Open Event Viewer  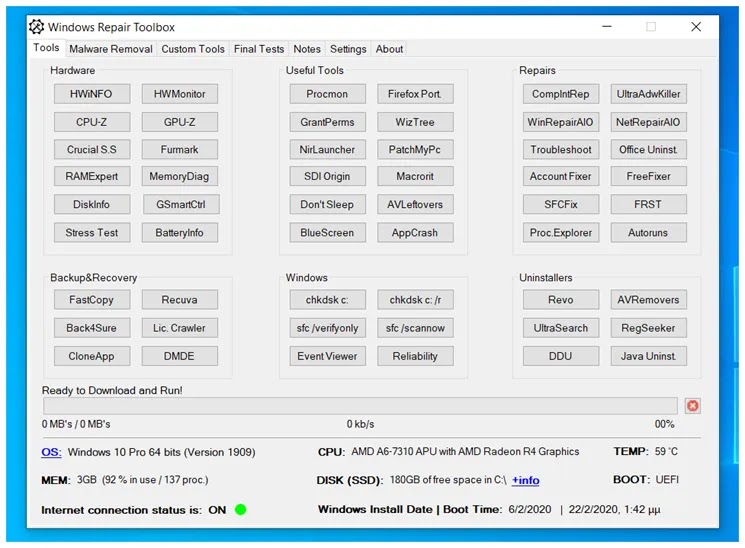[x=327, y=356]
